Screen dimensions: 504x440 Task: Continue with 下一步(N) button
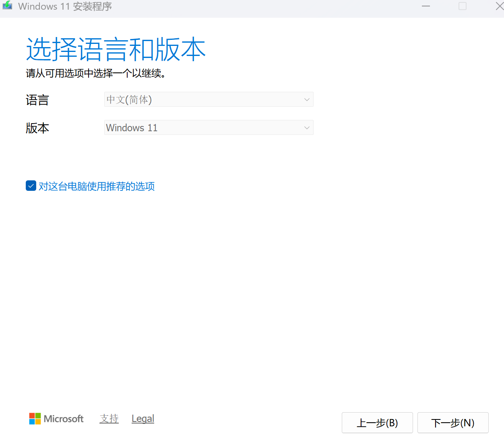453,423
